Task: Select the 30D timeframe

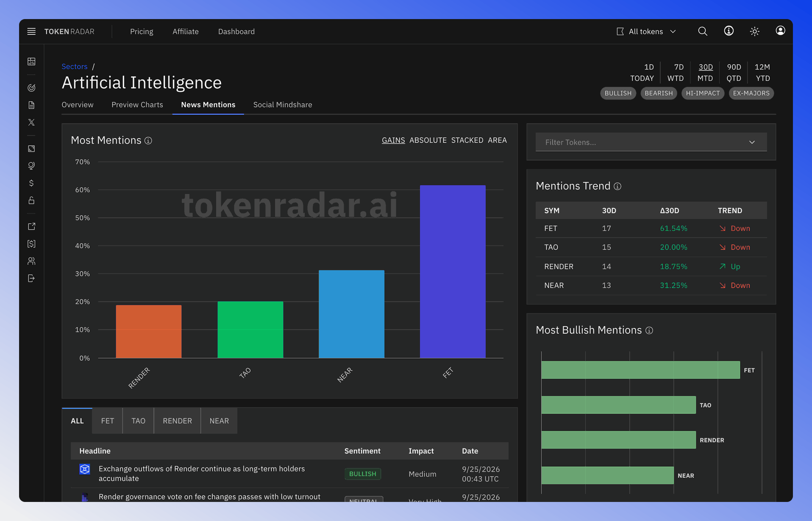Action: pyautogui.click(x=706, y=67)
